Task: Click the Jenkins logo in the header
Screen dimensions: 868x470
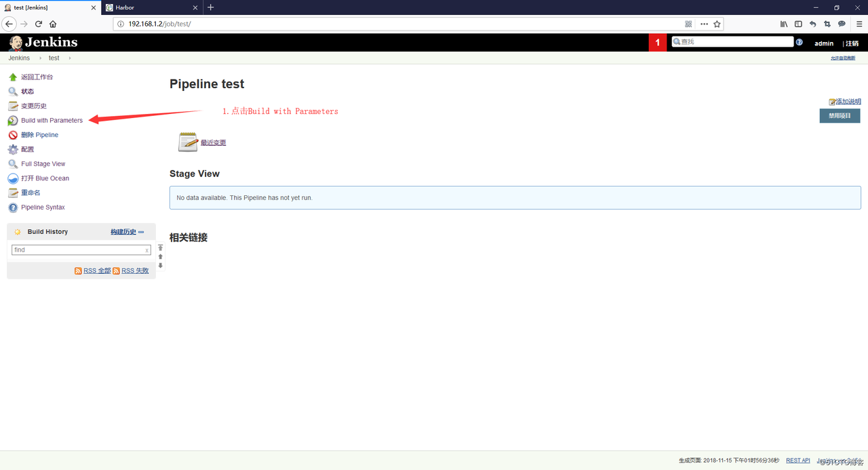Action: (x=43, y=43)
